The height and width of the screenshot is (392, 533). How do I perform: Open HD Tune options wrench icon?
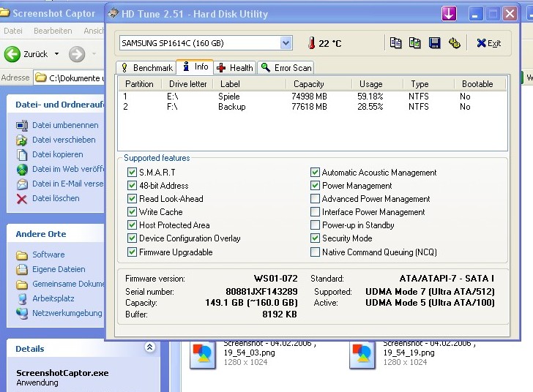[x=454, y=43]
